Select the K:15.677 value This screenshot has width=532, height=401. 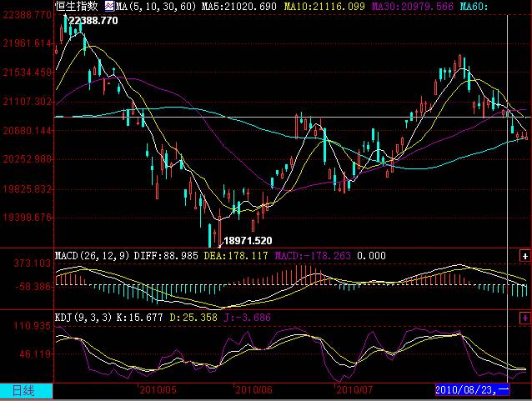[139, 318]
